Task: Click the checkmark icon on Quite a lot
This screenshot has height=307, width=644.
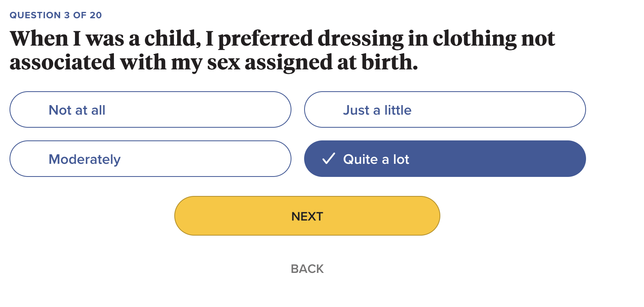Action: pos(329,159)
